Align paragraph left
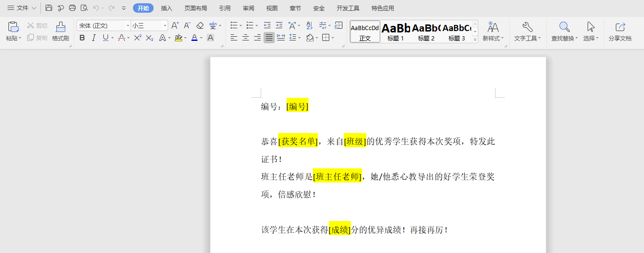Screen dimensions: 644x253 [234, 38]
